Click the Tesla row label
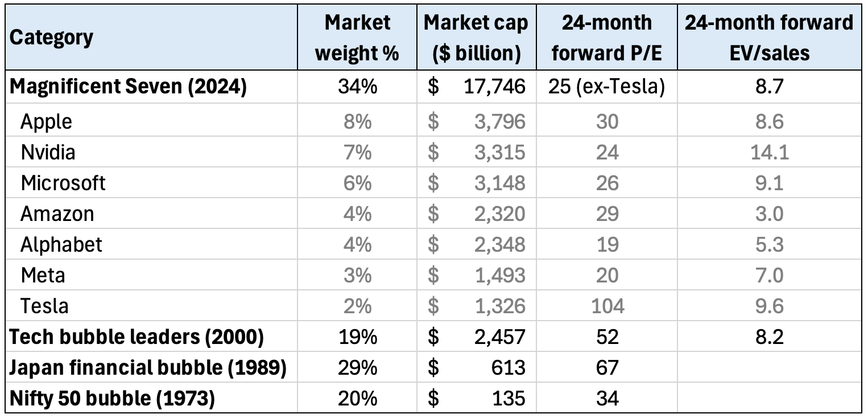 (x=44, y=306)
